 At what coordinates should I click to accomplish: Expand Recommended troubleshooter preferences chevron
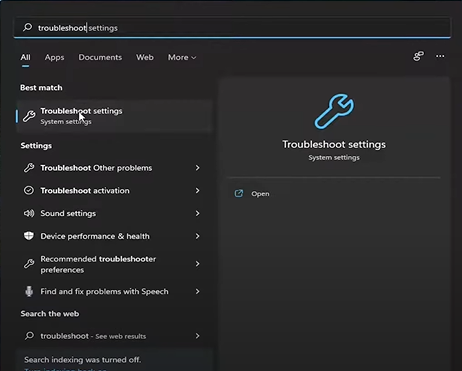[x=197, y=264]
